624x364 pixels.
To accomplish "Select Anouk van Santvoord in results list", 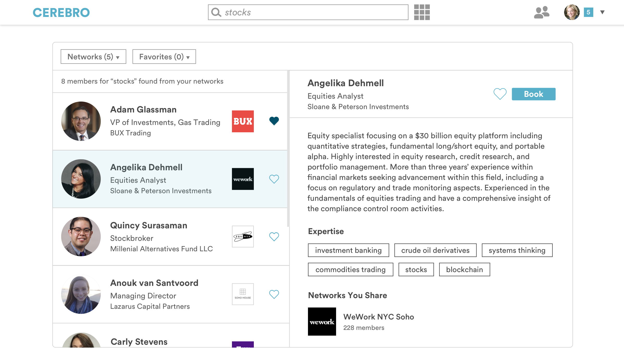I will click(x=154, y=283).
